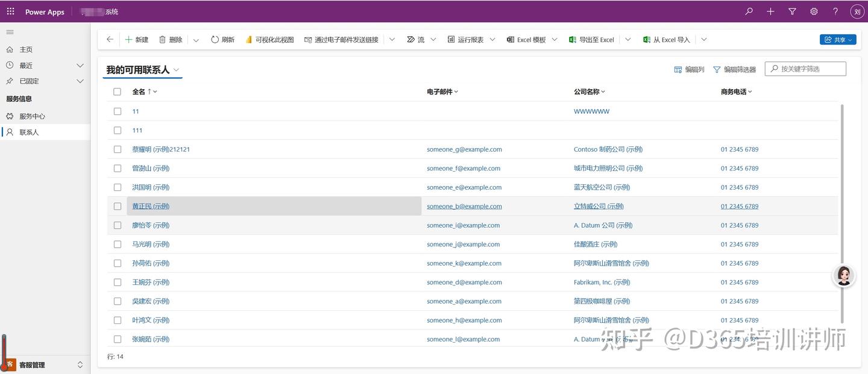Check the row for 洪国明 (示例)

pos(117,187)
